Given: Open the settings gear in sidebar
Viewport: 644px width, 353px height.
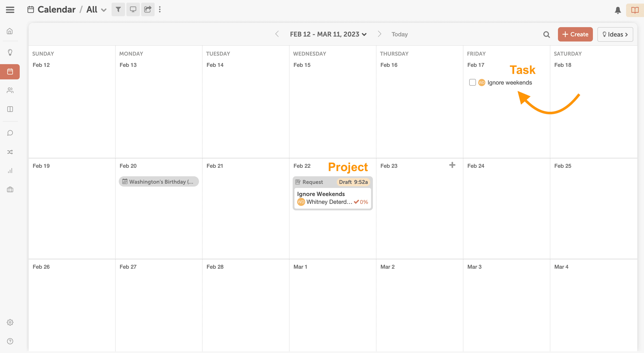Looking at the screenshot, I should point(10,322).
